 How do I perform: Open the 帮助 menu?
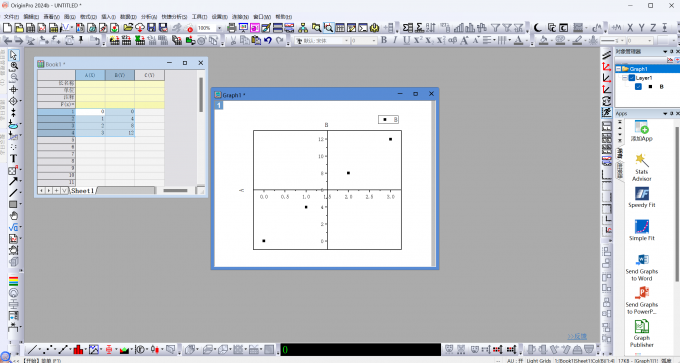(x=283, y=17)
